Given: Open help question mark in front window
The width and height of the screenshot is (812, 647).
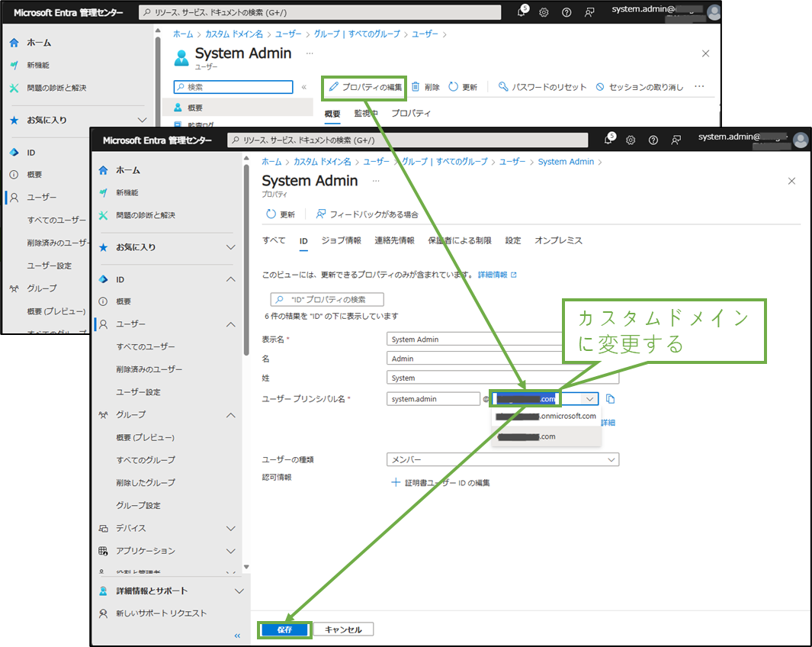Looking at the screenshot, I should coord(653,140).
